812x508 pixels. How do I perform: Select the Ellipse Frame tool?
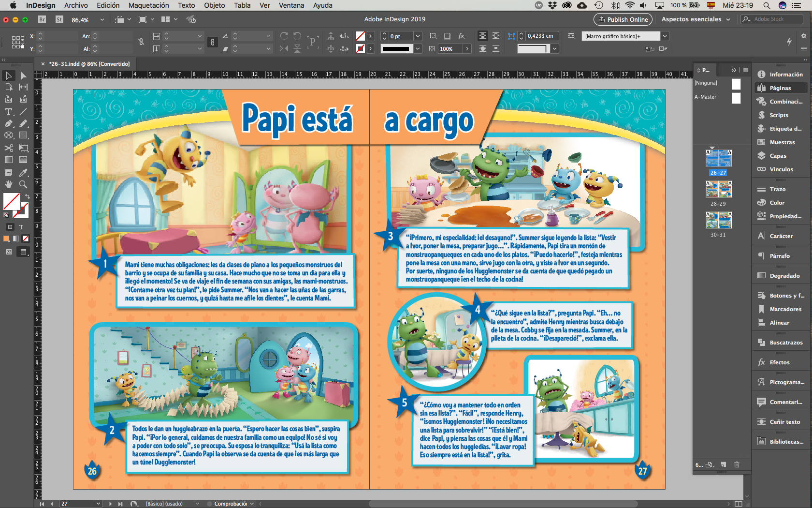9,135
